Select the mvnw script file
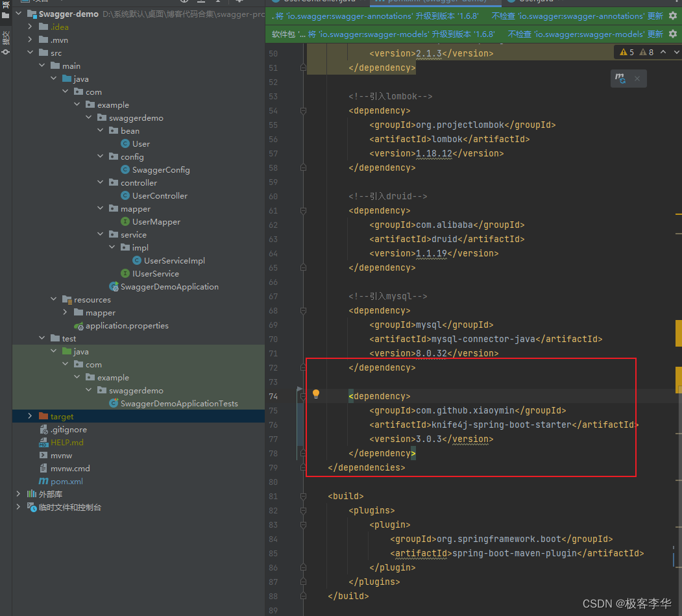The height and width of the screenshot is (616, 682). point(61,456)
